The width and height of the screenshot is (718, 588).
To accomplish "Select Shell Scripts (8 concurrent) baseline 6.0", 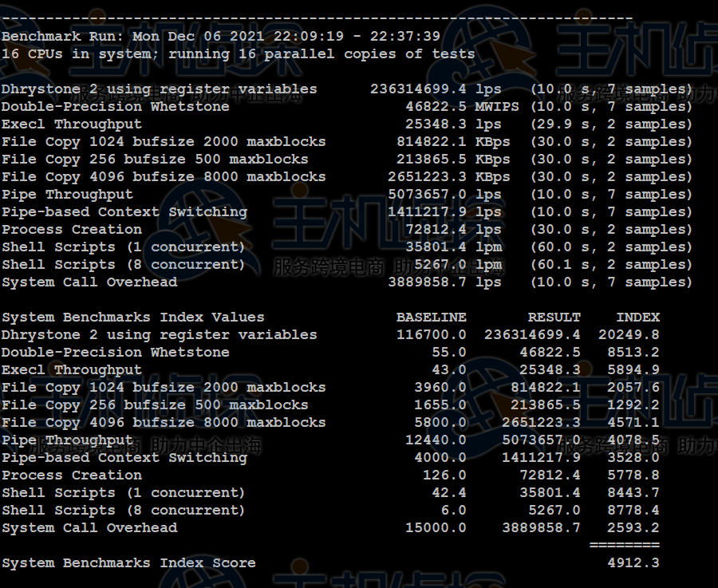I will (453, 510).
